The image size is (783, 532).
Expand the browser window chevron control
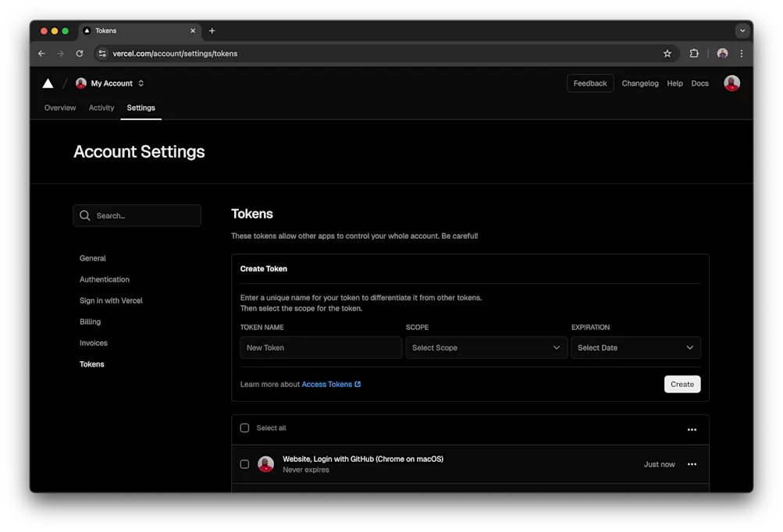pos(742,30)
